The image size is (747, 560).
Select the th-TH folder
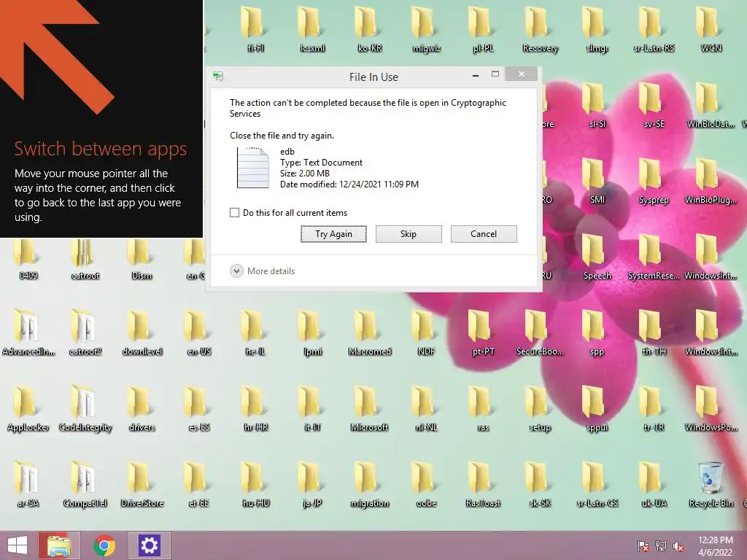[x=653, y=332]
